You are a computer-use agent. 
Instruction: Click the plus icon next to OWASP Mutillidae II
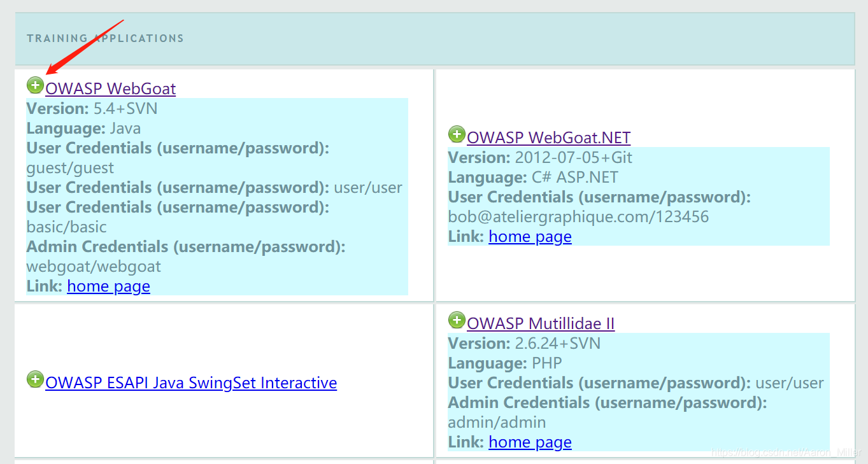point(457,320)
